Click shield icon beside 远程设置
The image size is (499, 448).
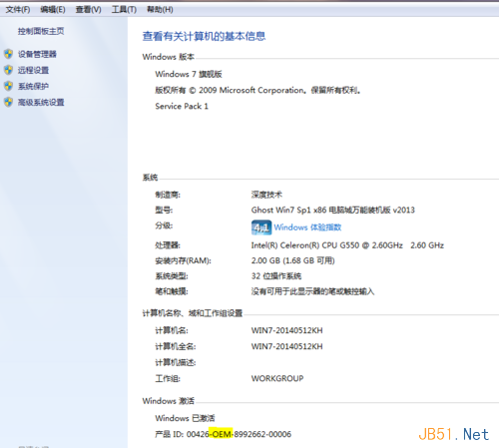[x=8, y=70]
